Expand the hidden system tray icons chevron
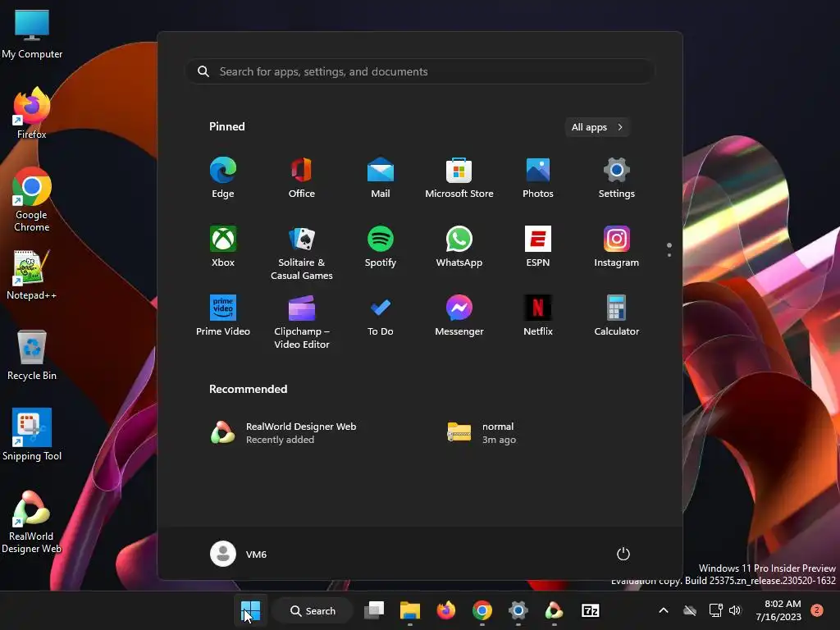Image resolution: width=840 pixels, height=630 pixels. tap(663, 610)
